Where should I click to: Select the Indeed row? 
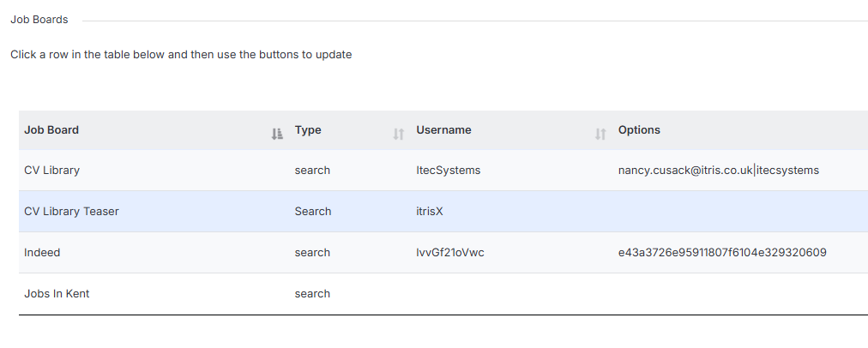443,252
